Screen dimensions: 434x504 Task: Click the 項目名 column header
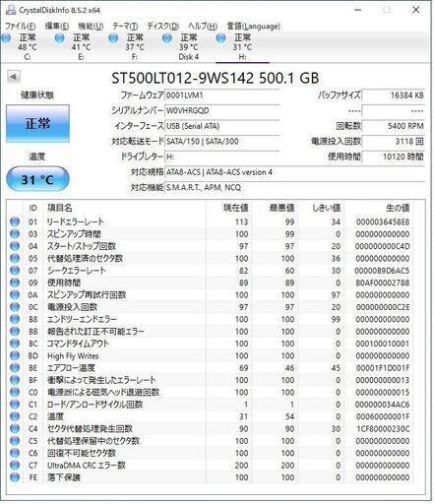(x=60, y=208)
